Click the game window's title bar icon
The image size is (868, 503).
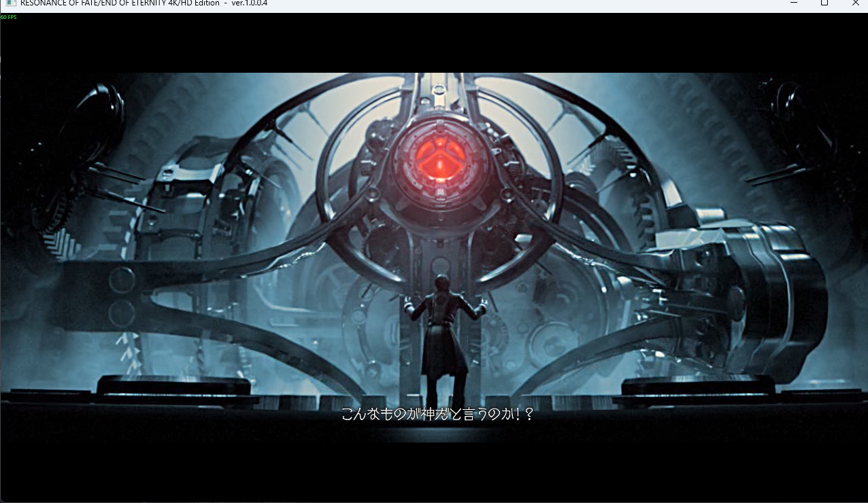11,3
